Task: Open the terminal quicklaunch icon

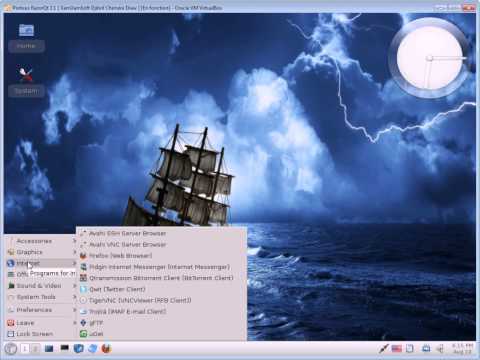Action: point(64,348)
